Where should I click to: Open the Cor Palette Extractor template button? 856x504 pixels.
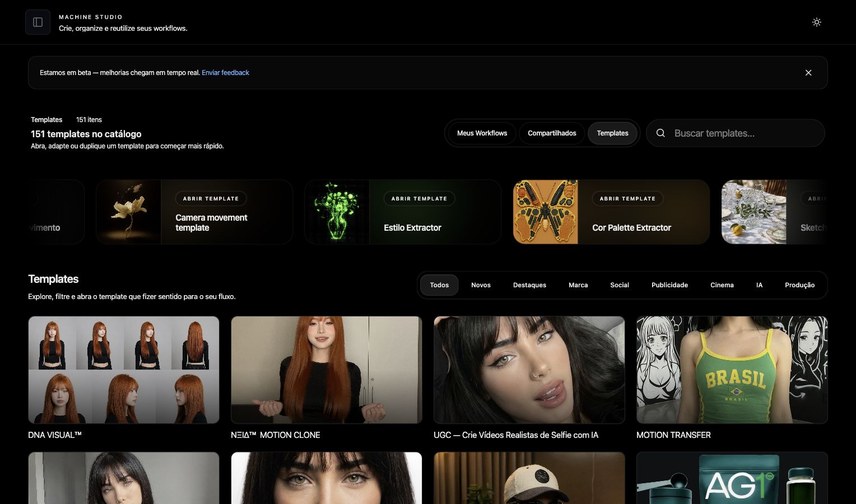627,199
